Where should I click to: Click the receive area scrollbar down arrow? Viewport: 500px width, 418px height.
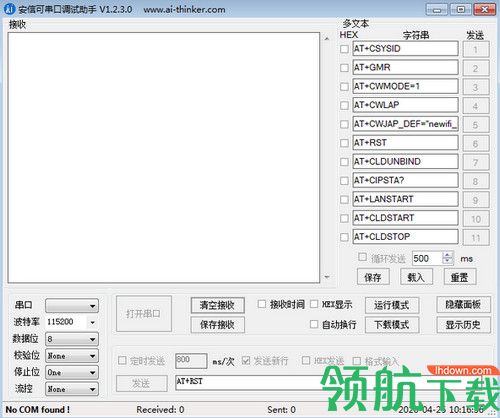click(x=327, y=277)
